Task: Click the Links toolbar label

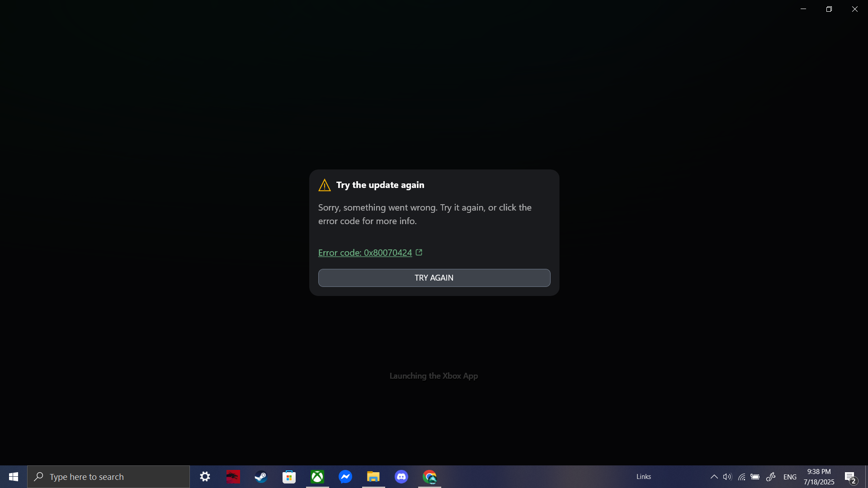Action: [x=644, y=477]
